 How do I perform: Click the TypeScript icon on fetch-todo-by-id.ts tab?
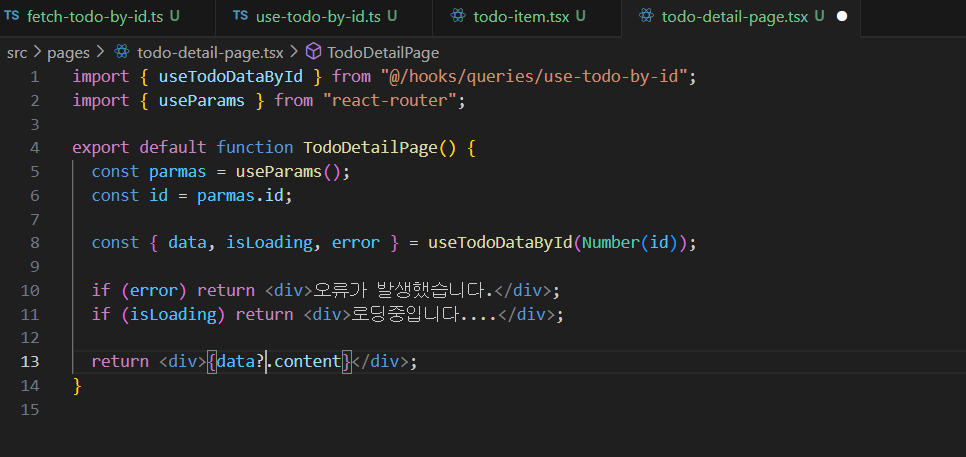tap(12, 17)
